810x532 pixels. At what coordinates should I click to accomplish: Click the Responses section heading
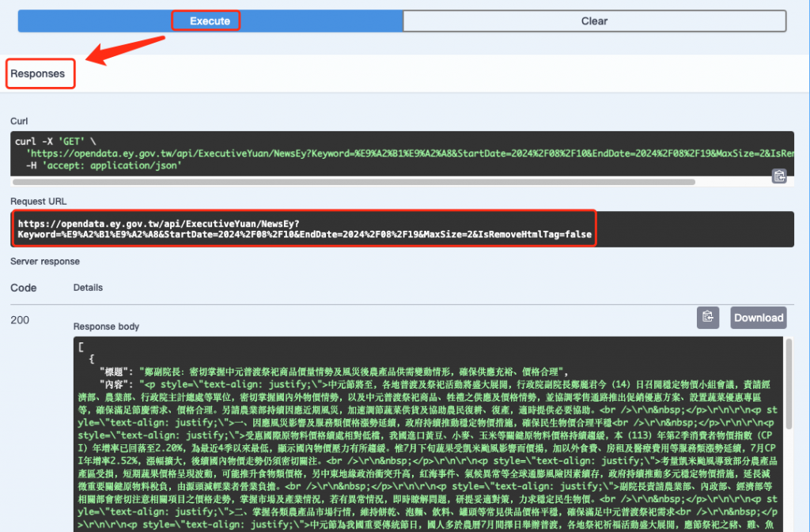click(x=38, y=74)
